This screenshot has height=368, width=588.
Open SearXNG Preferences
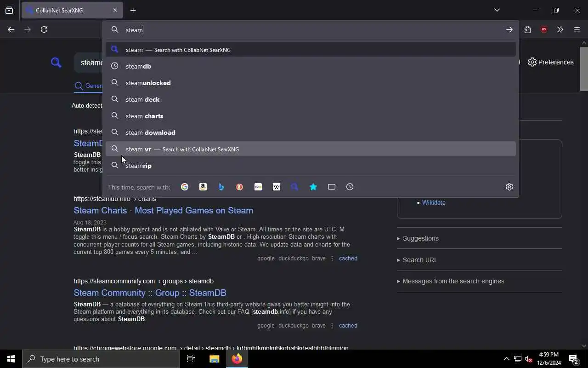(551, 62)
